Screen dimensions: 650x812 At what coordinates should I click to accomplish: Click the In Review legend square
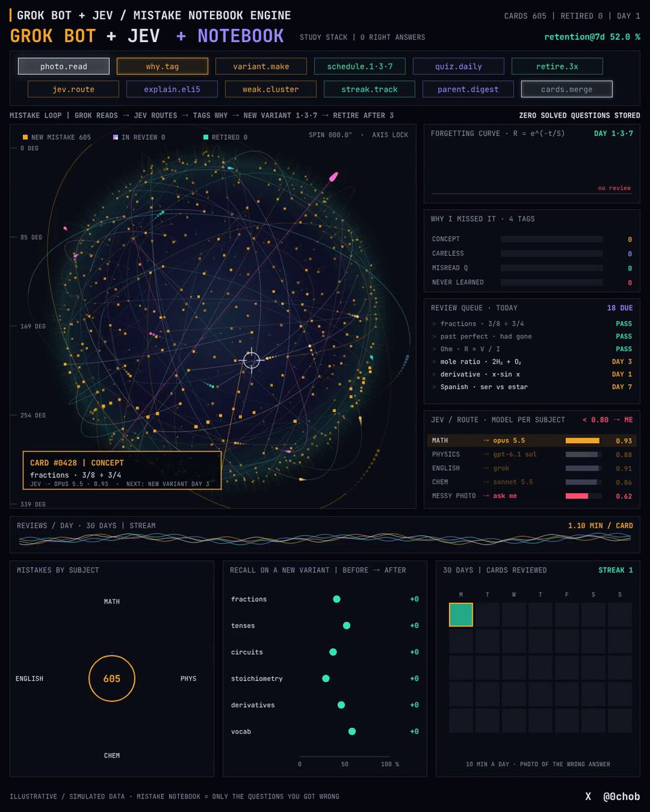115,137
